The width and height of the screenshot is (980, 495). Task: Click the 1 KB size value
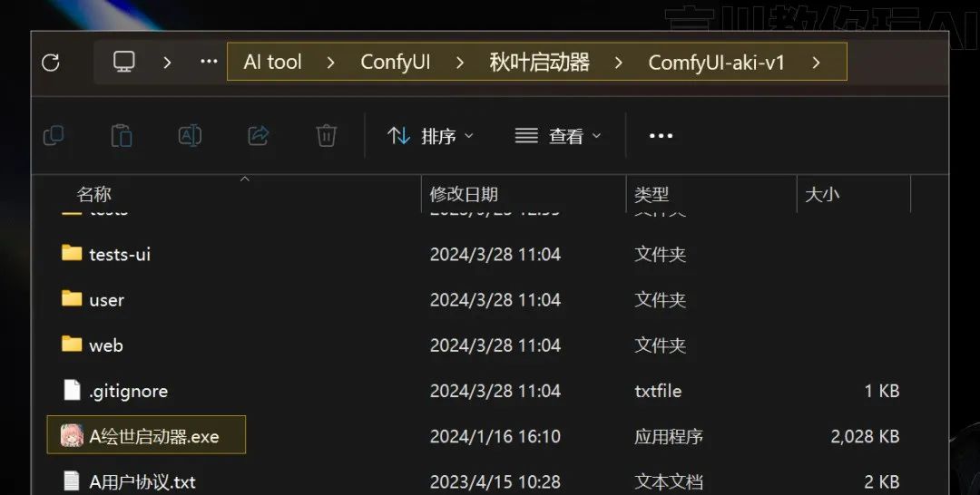(x=882, y=391)
